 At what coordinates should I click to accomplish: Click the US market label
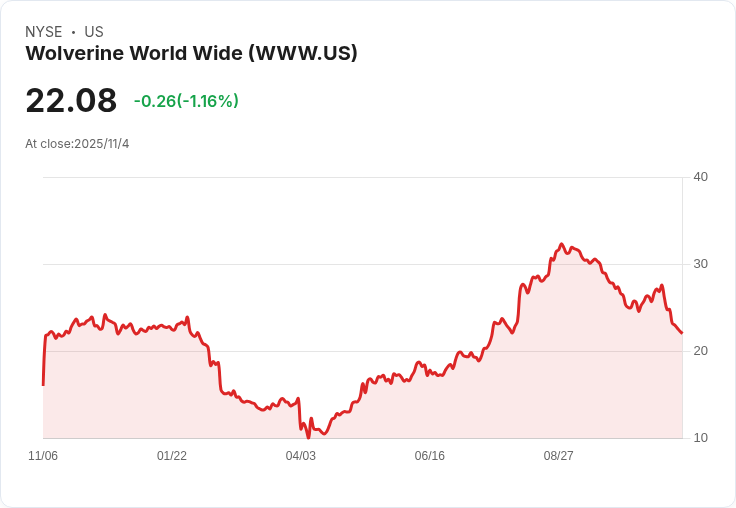pyautogui.click(x=94, y=31)
